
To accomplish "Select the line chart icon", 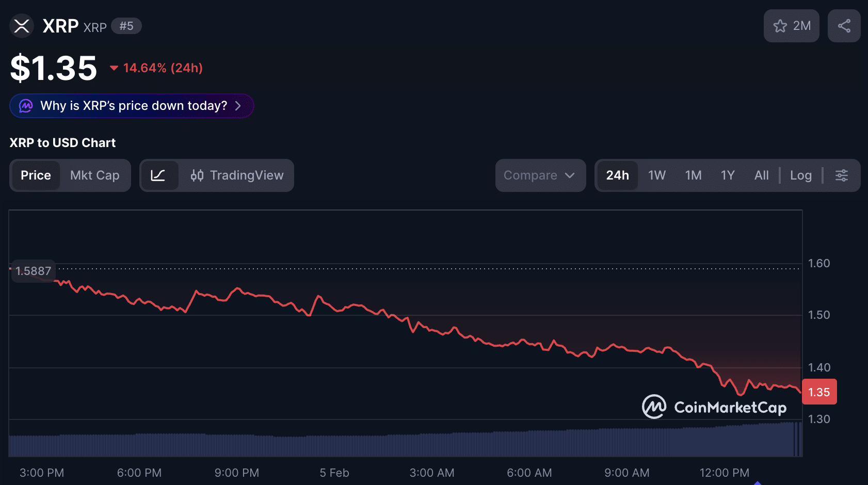I will point(160,175).
